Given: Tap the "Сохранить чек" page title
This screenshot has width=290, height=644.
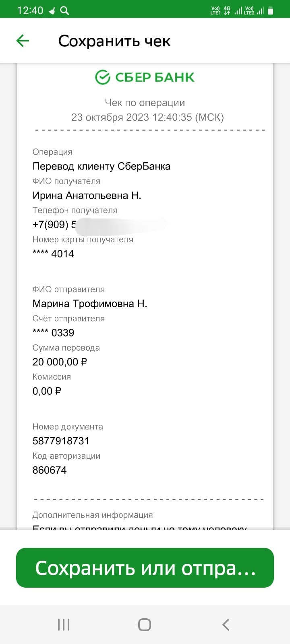Looking at the screenshot, I should (114, 41).
